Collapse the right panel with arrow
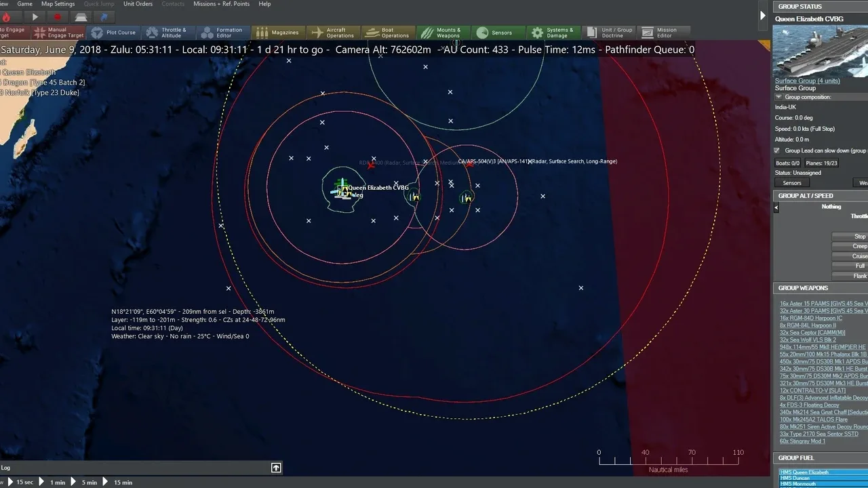Viewport: 868px width, 488px height. coord(764,15)
